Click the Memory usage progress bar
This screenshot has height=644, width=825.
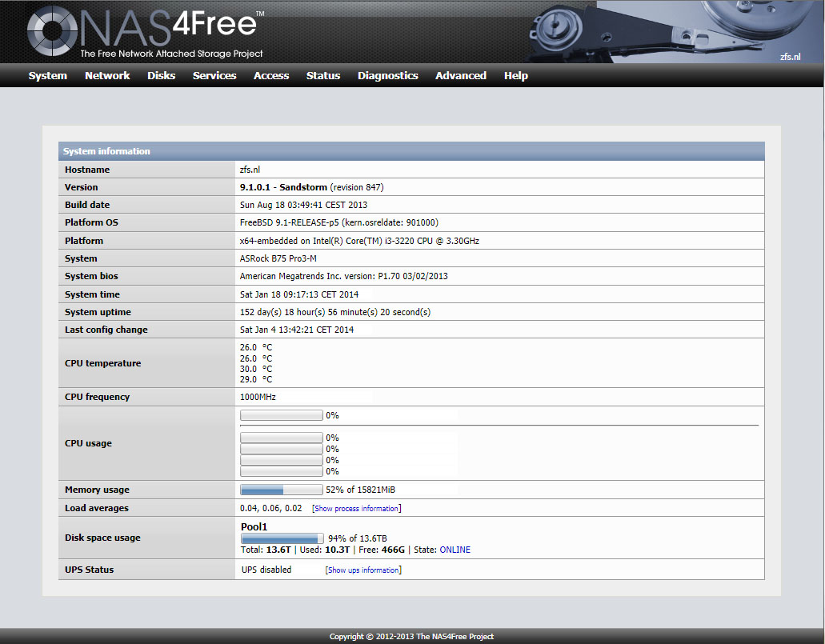(281, 490)
